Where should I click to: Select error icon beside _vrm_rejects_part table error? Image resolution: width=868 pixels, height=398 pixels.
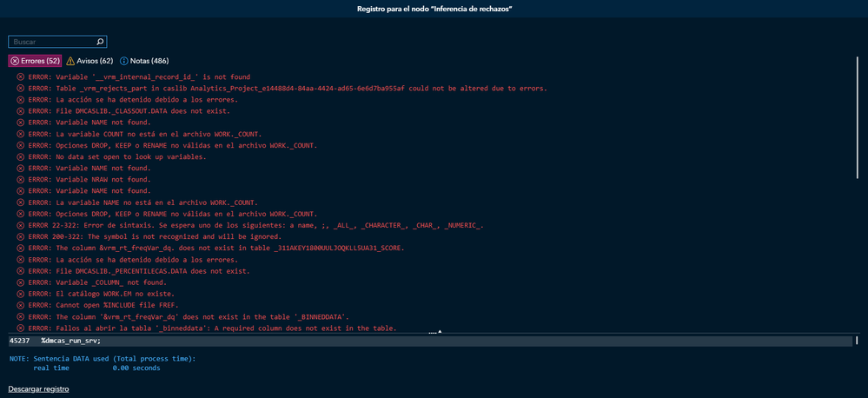coord(21,89)
